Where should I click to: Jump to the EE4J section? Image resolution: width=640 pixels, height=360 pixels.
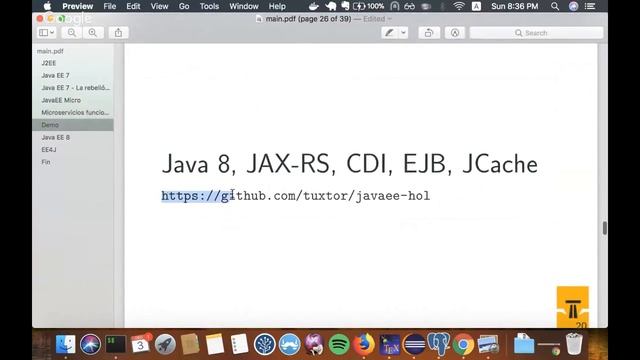(49, 149)
